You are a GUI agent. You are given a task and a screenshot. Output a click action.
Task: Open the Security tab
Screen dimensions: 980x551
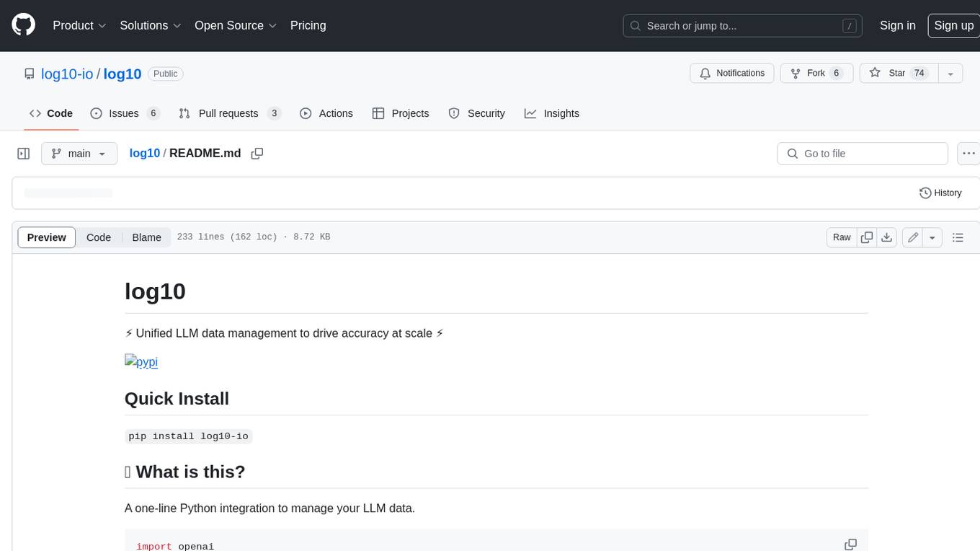click(x=477, y=113)
